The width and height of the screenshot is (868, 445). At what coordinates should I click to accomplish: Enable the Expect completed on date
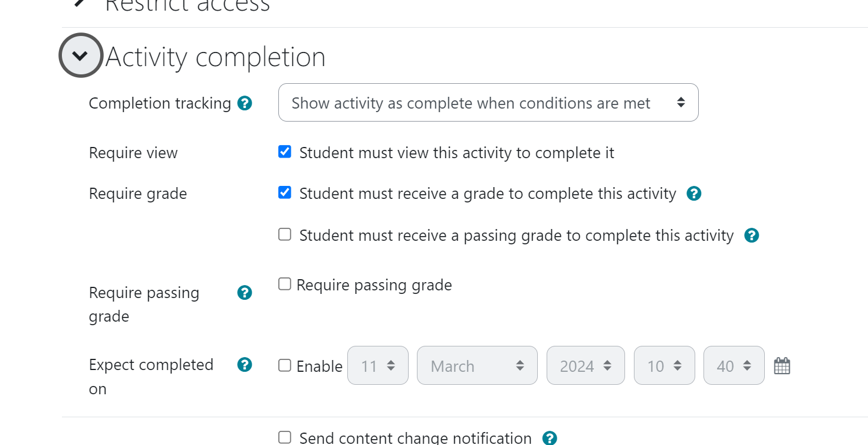pos(285,365)
